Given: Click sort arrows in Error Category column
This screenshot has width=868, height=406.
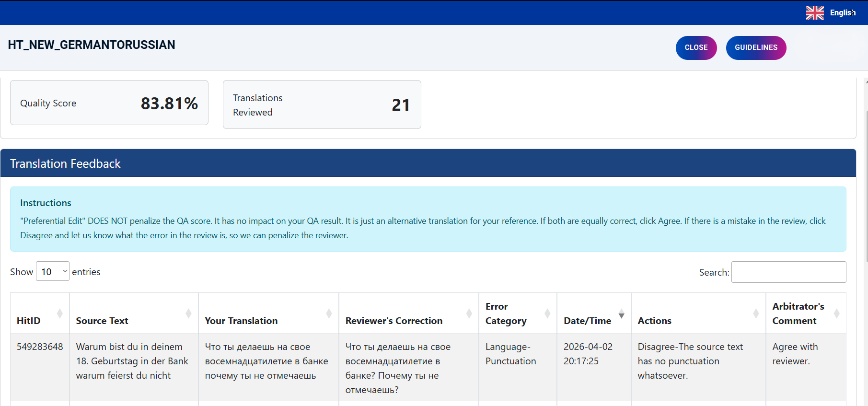Looking at the screenshot, I should point(547,313).
